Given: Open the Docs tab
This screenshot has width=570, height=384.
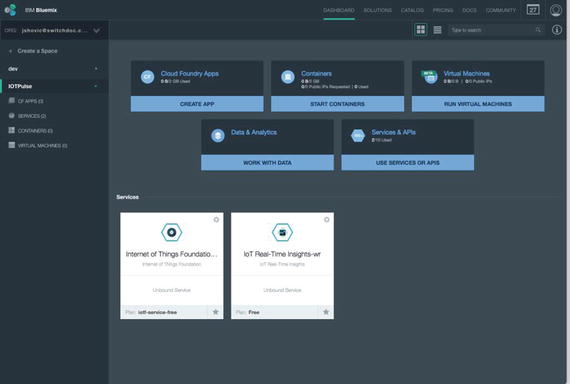Looking at the screenshot, I should pyautogui.click(x=469, y=11).
